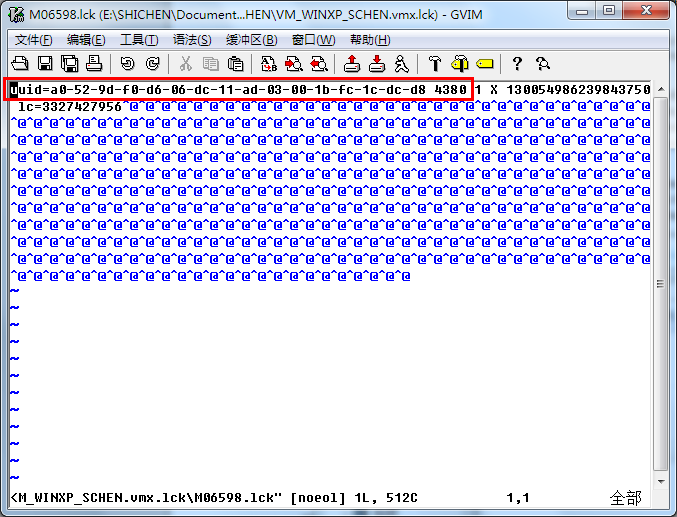Click the lc=3327427956 text
Viewport: 677px width, 517px height.
[x=70, y=106]
